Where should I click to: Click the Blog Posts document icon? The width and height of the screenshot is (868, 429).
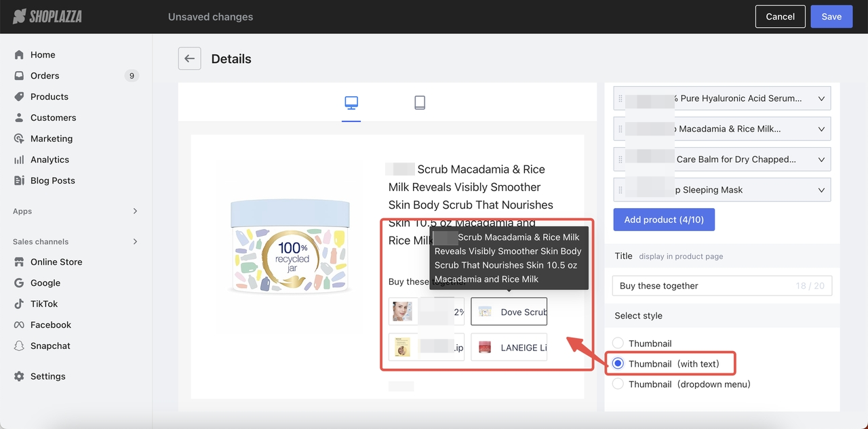point(19,181)
